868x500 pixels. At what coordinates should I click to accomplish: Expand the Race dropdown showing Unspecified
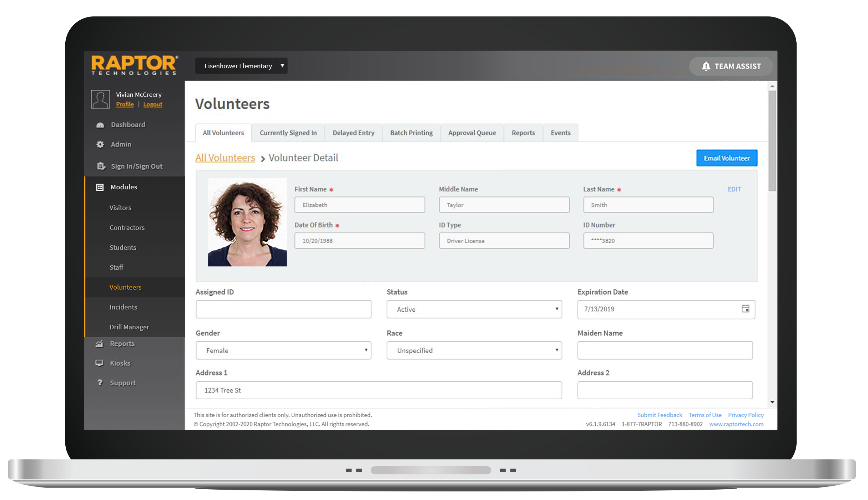474,350
